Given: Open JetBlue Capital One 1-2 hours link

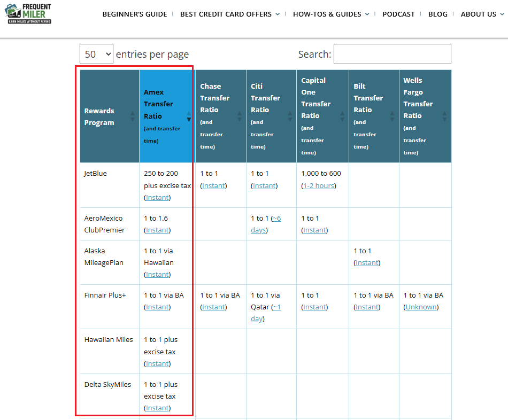Looking at the screenshot, I should click(319, 185).
